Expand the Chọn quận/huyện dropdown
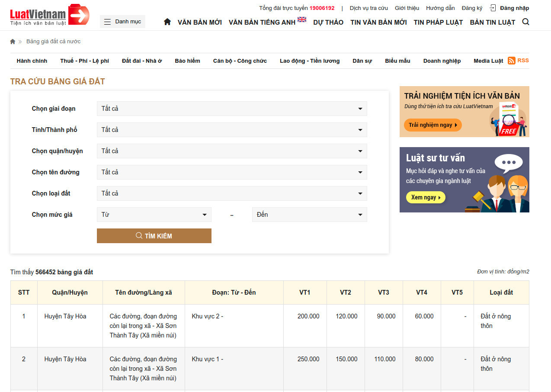The height and width of the screenshot is (392, 551). (232, 151)
